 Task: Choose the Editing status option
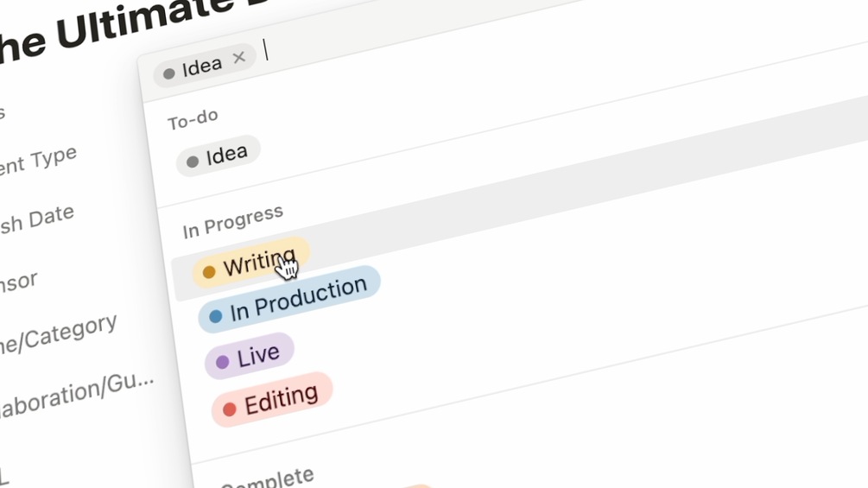[x=272, y=400]
